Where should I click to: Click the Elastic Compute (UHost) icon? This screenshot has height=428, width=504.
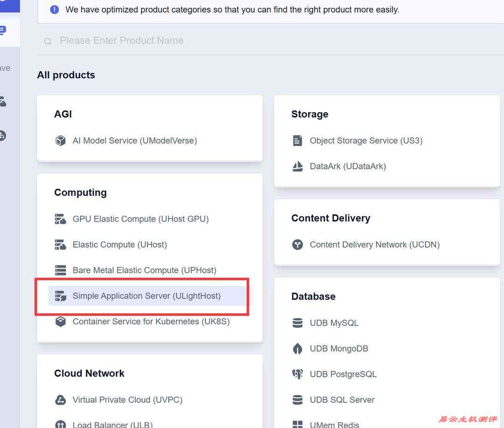60,245
